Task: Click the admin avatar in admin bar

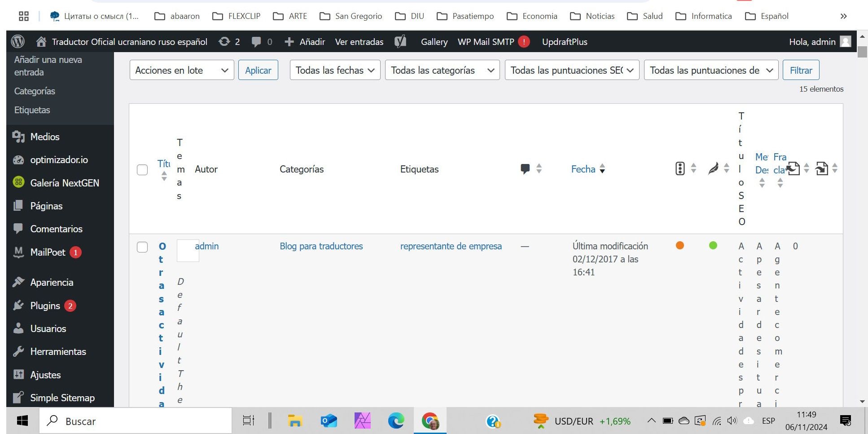Action: coord(846,42)
